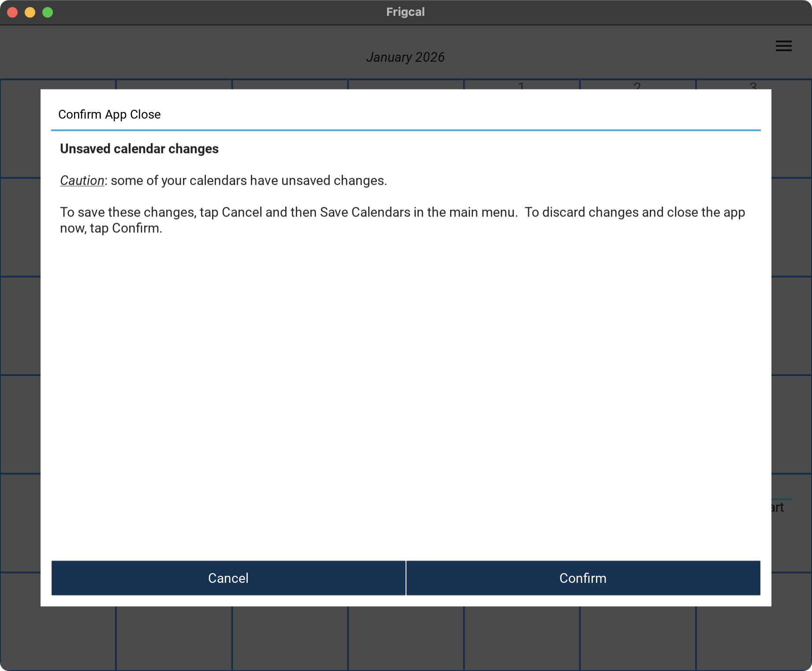Open the hamburger main menu
Viewport: 812px width, 671px height.
point(783,46)
